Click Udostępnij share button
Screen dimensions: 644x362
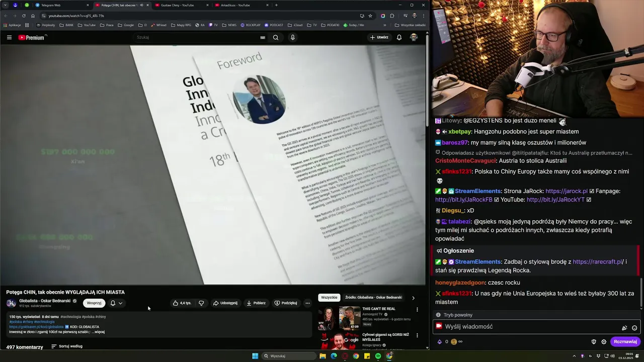(225, 303)
